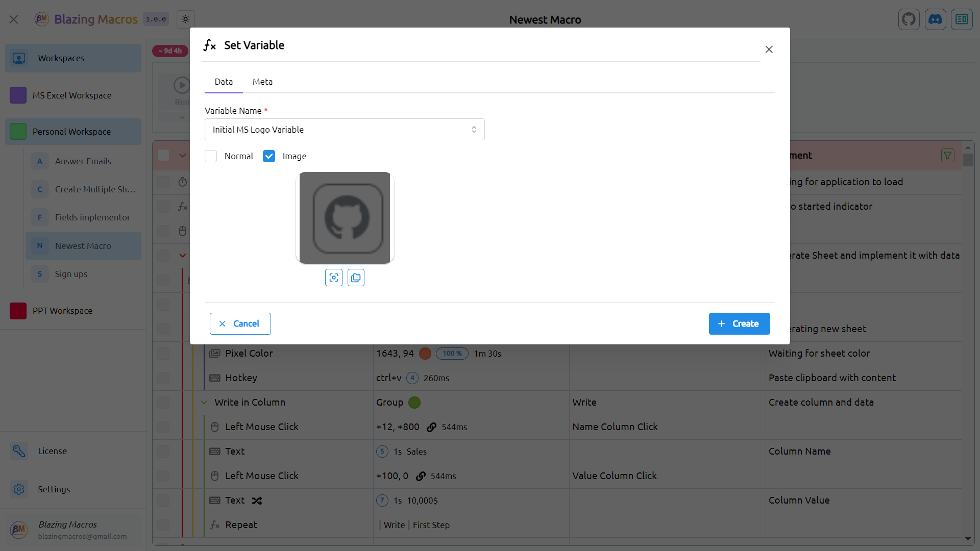Select the Data tab
980x551 pixels.
[x=224, y=82]
